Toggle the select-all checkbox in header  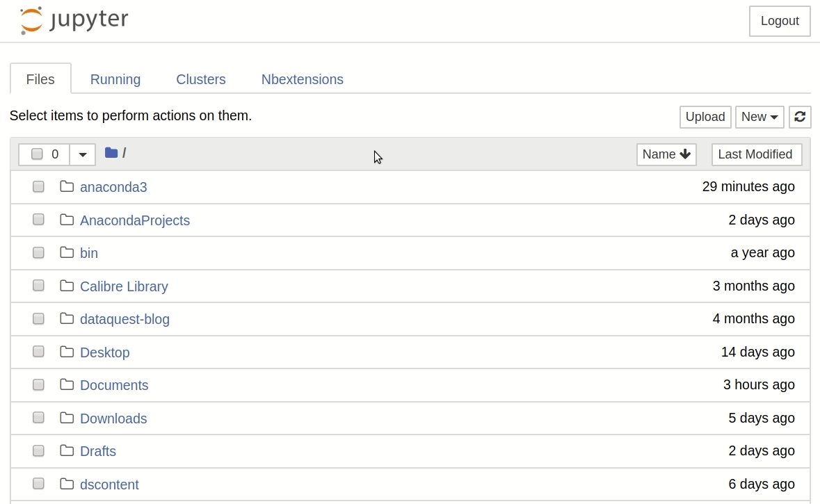[38, 154]
